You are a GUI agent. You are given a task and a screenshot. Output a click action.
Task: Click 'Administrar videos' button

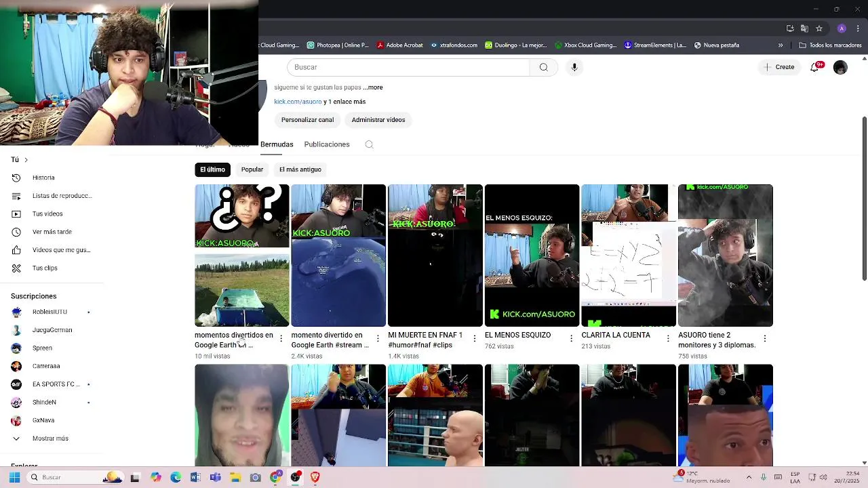tap(378, 120)
